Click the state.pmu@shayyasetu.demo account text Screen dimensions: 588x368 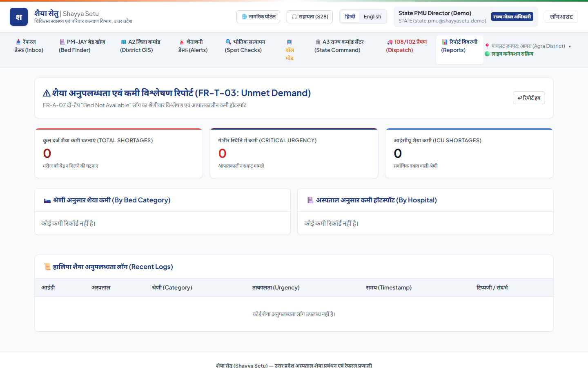point(442,21)
